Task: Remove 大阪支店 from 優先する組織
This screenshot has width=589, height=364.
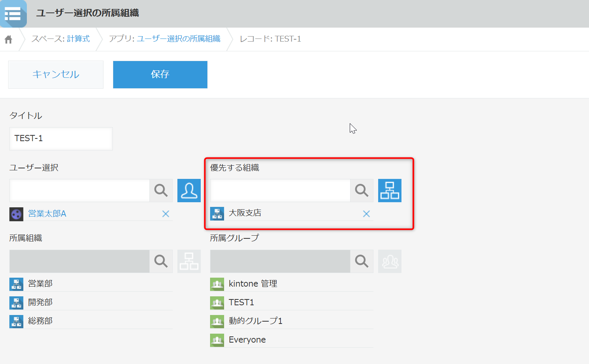Action: (x=366, y=214)
